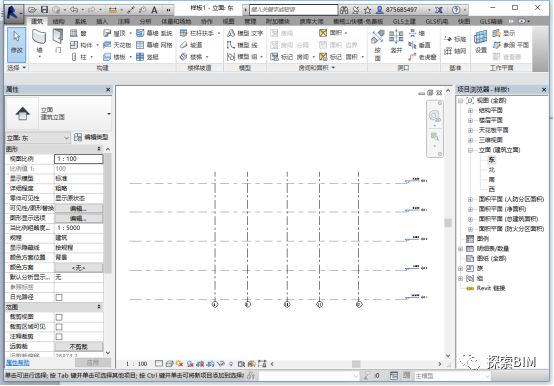Click the Ceiling (天花板) tool
This screenshot has height=386, width=554.
117,45
